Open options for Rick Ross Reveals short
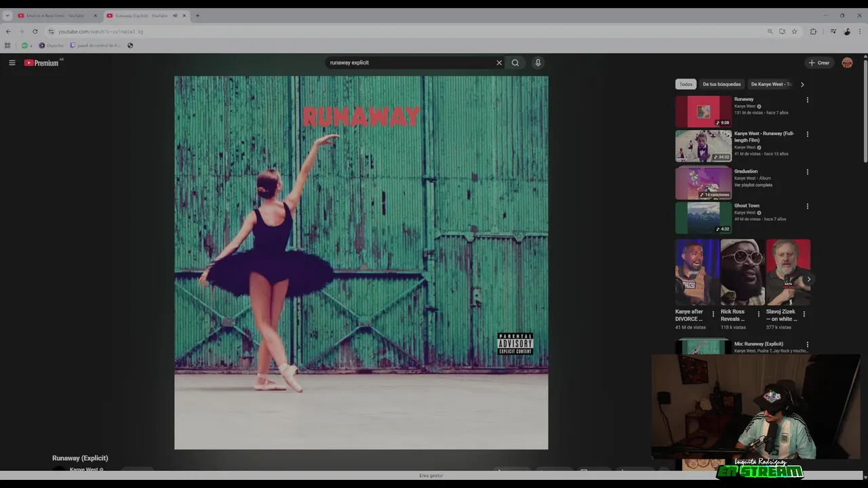Screen dimensions: 868x488 point(758,314)
